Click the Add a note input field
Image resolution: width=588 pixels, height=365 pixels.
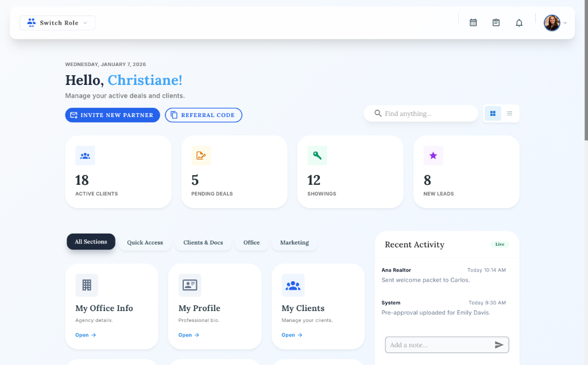[436, 344]
